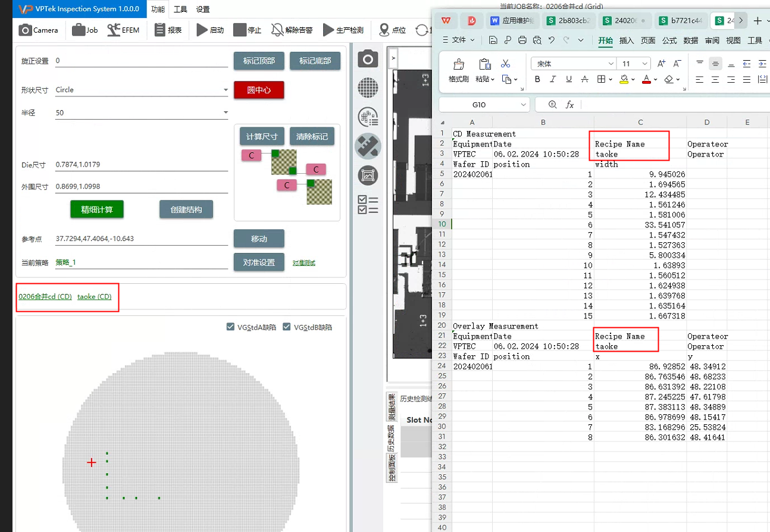Image resolution: width=770 pixels, height=532 pixels.
Task: Open the checklist icon in sidebar
Action: [368, 204]
